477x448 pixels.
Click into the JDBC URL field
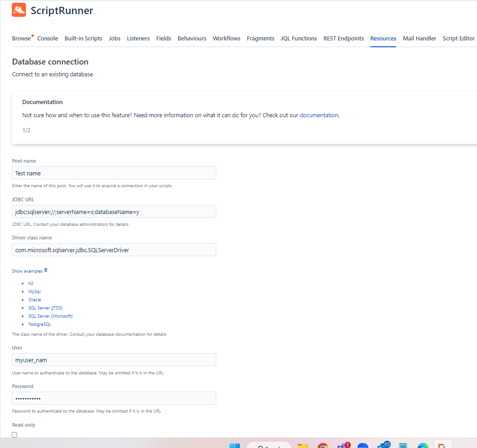click(x=114, y=211)
